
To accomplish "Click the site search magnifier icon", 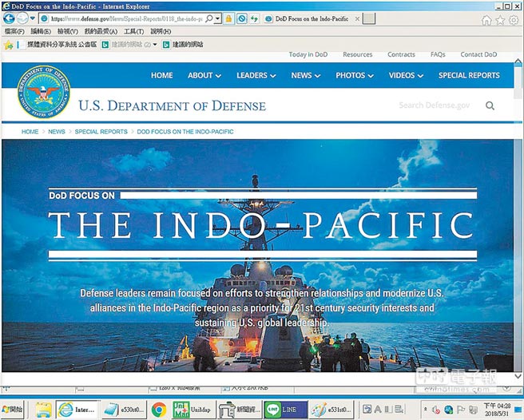I will click(x=490, y=106).
